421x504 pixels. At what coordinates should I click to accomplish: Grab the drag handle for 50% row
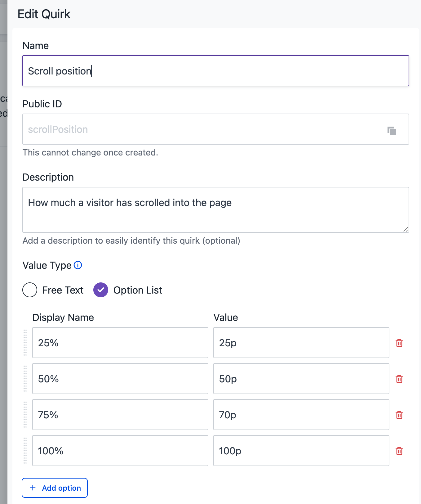[25, 379]
